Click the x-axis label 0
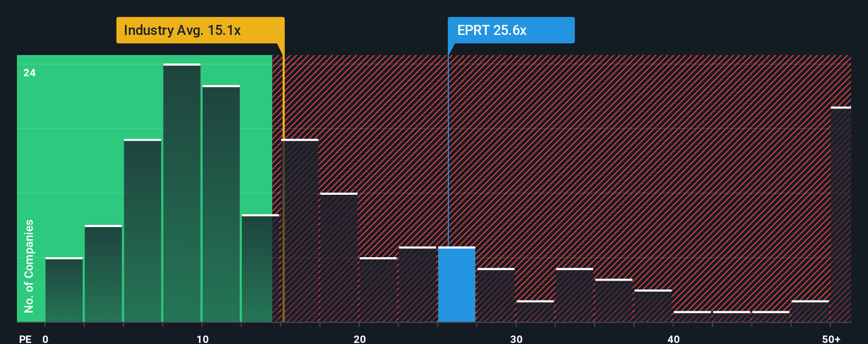 click(x=46, y=339)
